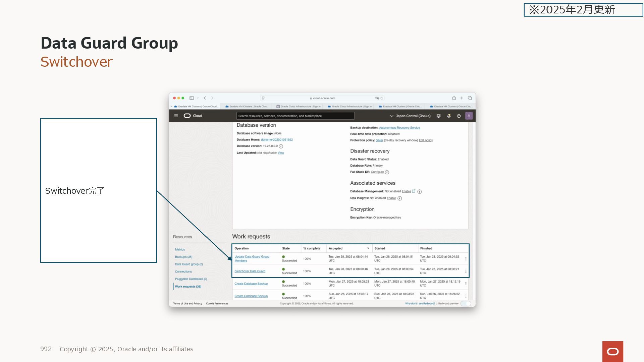
Task: Click the Cloud Shell developer tools icon
Action: click(438, 116)
